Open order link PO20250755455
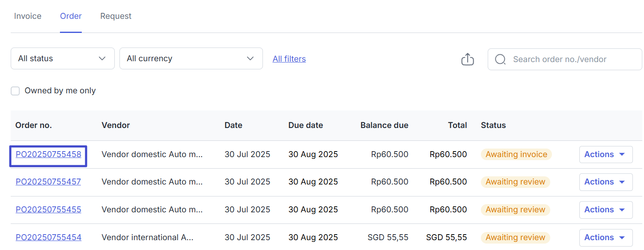The width and height of the screenshot is (644, 250). point(48,210)
